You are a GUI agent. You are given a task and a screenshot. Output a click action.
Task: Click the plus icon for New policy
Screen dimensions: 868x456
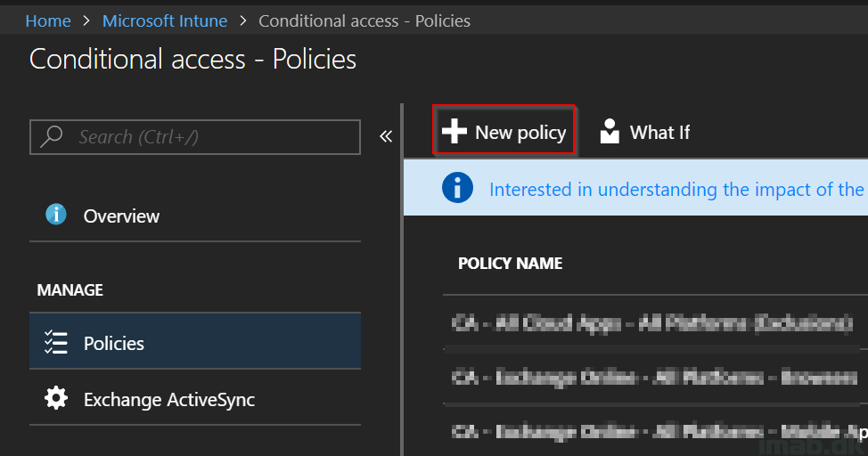[454, 132]
